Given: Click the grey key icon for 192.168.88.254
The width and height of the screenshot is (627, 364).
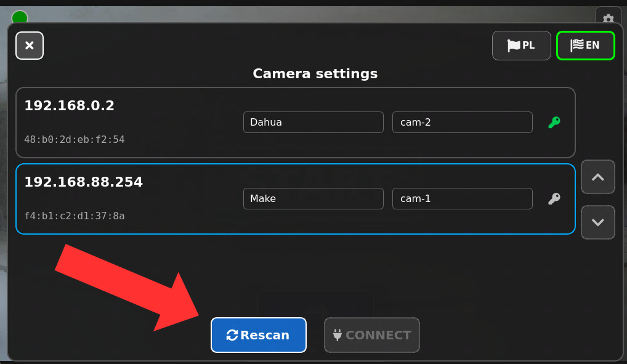Looking at the screenshot, I should [x=554, y=198].
